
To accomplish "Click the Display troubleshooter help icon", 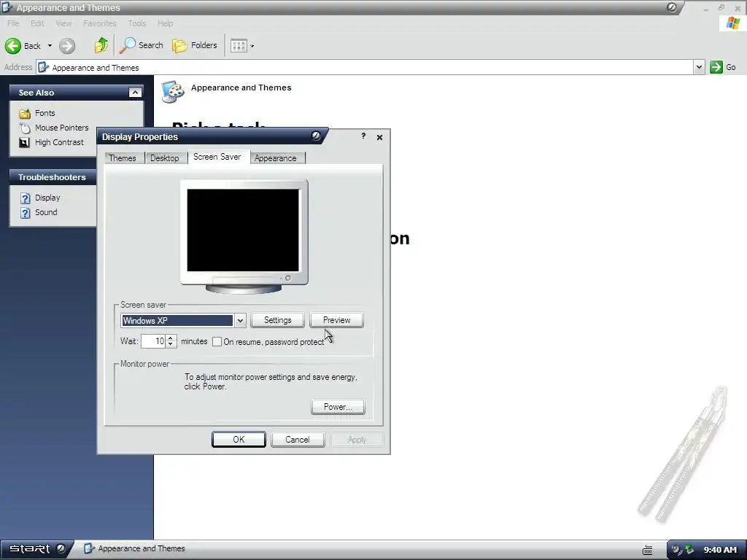I will 26,198.
